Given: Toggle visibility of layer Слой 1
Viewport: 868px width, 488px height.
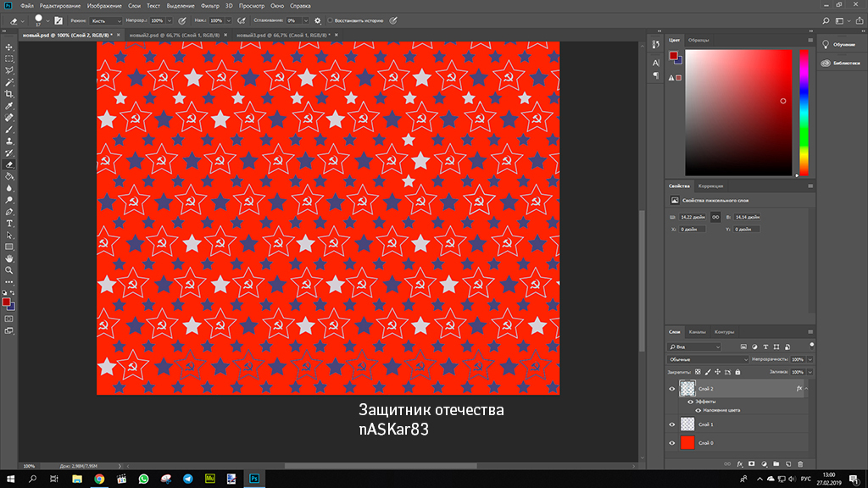Looking at the screenshot, I should pos(672,424).
